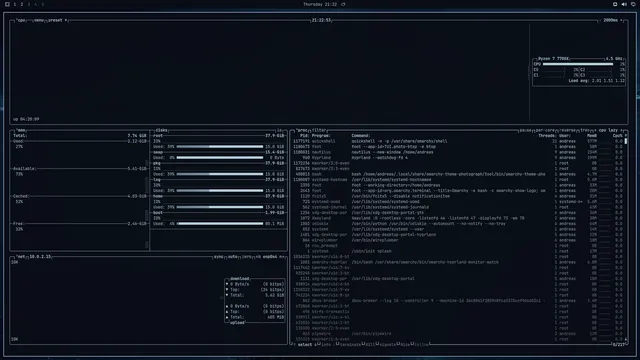
Task: Open the rightmost system tray icon
Action: click(x=633, y=4)
